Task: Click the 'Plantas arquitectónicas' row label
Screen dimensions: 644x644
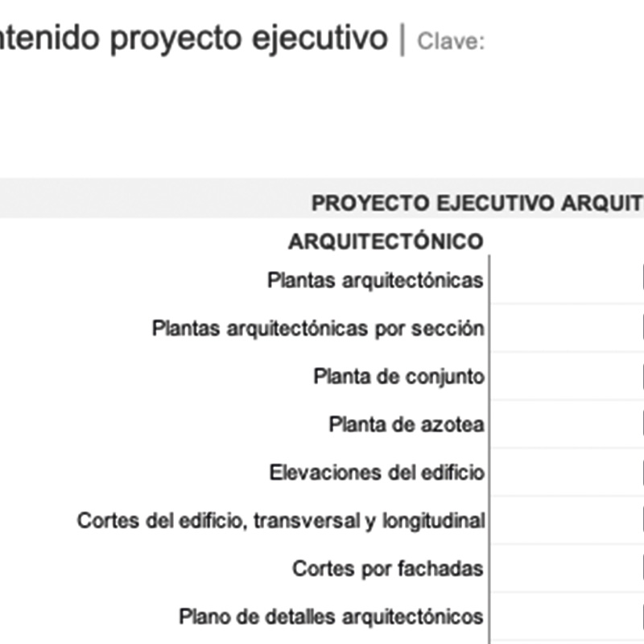Action: click(374, 280)
